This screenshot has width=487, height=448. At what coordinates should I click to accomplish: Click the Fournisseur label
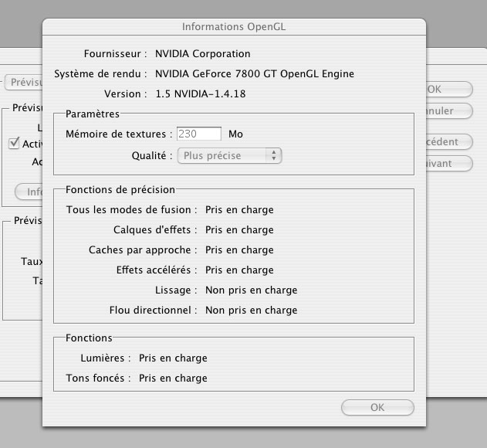click(115, 54)
